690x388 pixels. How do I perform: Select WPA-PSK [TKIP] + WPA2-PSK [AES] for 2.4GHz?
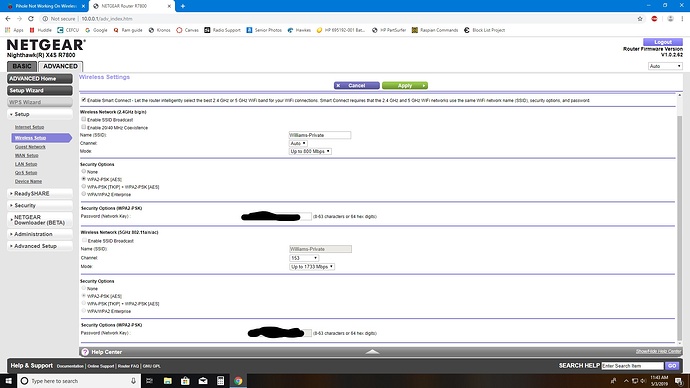coord(84,186)
